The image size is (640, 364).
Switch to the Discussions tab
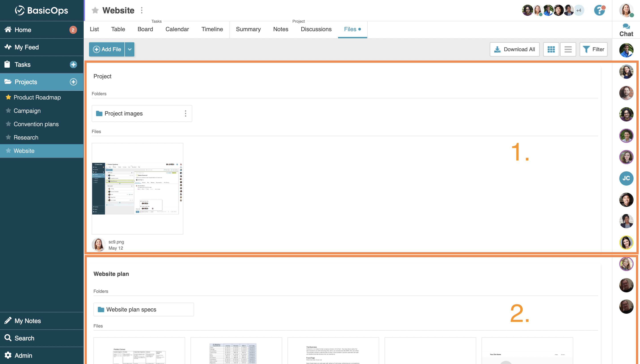tap(316, 29)
